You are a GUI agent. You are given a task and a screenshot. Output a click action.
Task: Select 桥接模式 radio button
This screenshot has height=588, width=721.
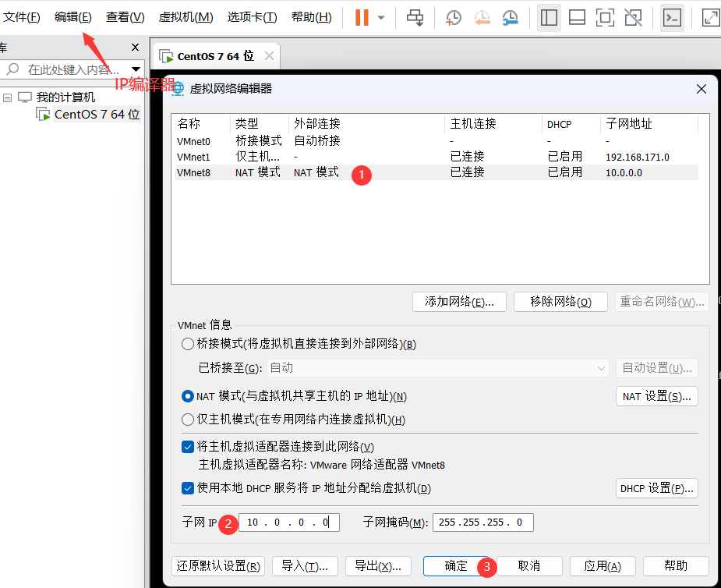(x=188, y=344)
